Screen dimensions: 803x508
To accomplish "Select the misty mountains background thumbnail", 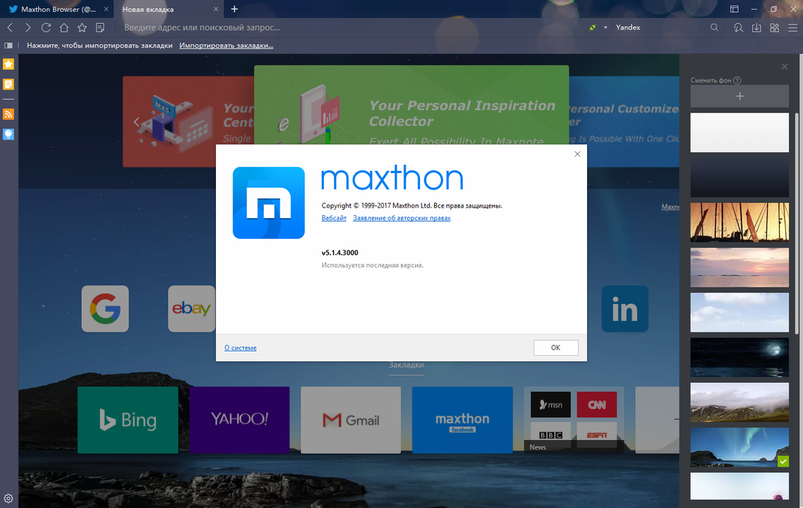I will pos(739,403).
